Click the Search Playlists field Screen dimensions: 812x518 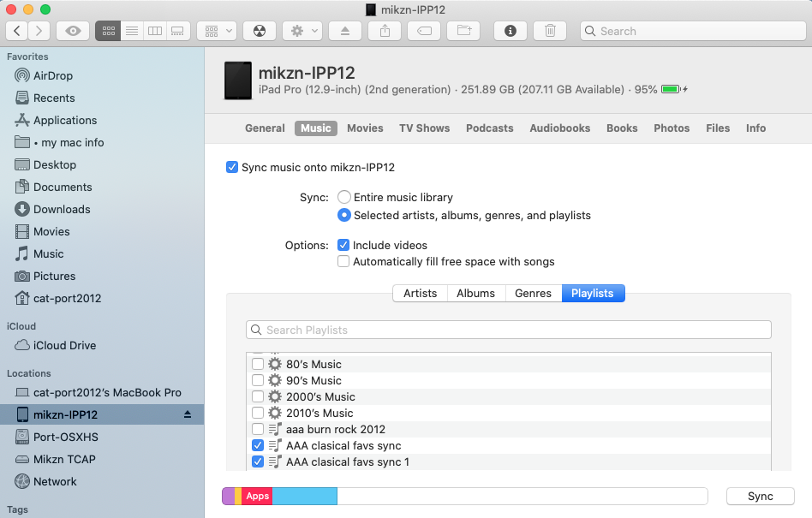coord(509,330)
